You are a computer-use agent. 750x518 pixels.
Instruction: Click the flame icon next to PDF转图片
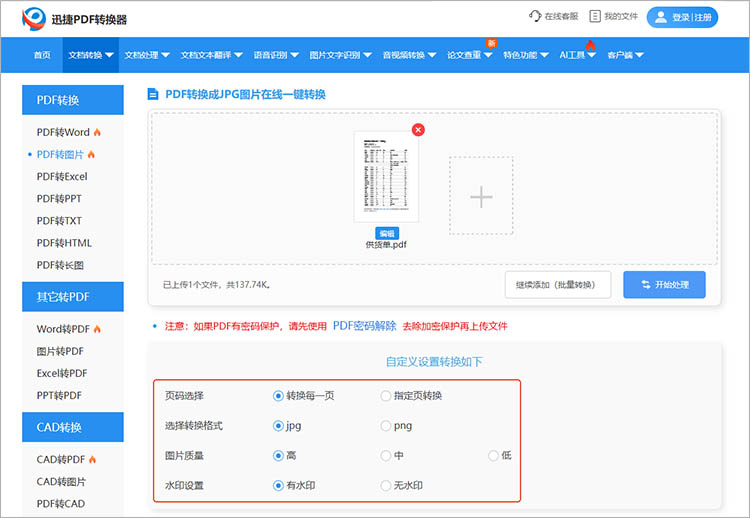91,154
